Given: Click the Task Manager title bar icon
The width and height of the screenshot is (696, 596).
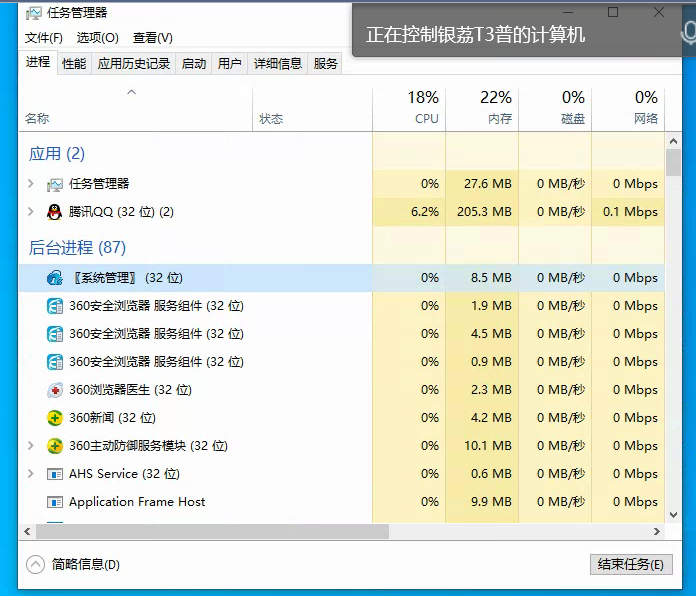Looking at the screenshot, I should click(34, 13).
